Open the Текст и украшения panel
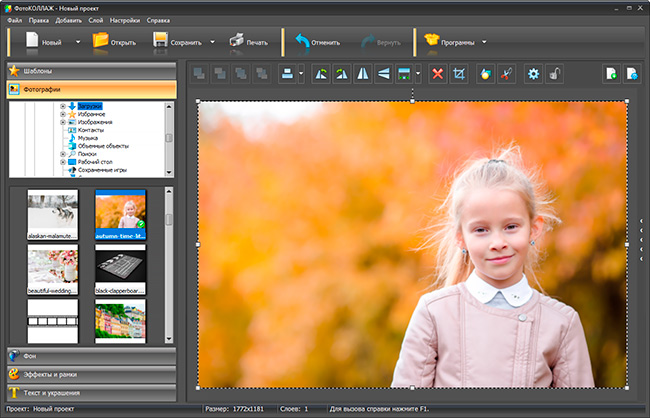 92,393
